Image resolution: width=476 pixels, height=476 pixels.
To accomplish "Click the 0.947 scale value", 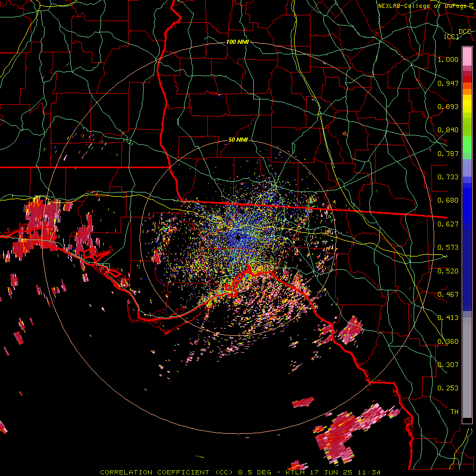I will pos(448,83).
